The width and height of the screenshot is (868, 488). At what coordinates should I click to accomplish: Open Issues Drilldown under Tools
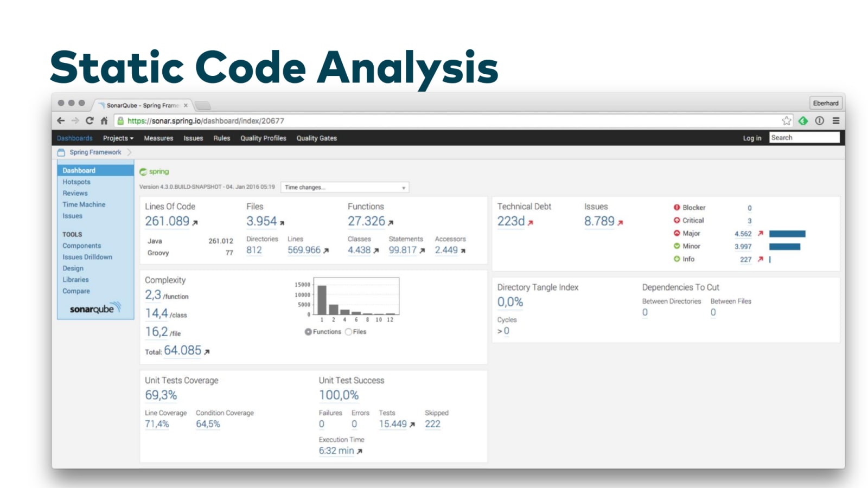[87, 257]
